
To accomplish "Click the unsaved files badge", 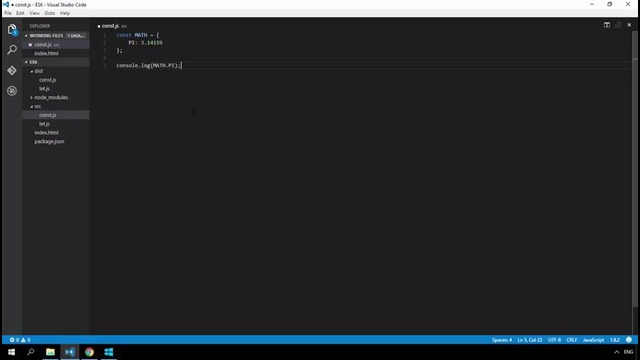I will tap(76, 36).
